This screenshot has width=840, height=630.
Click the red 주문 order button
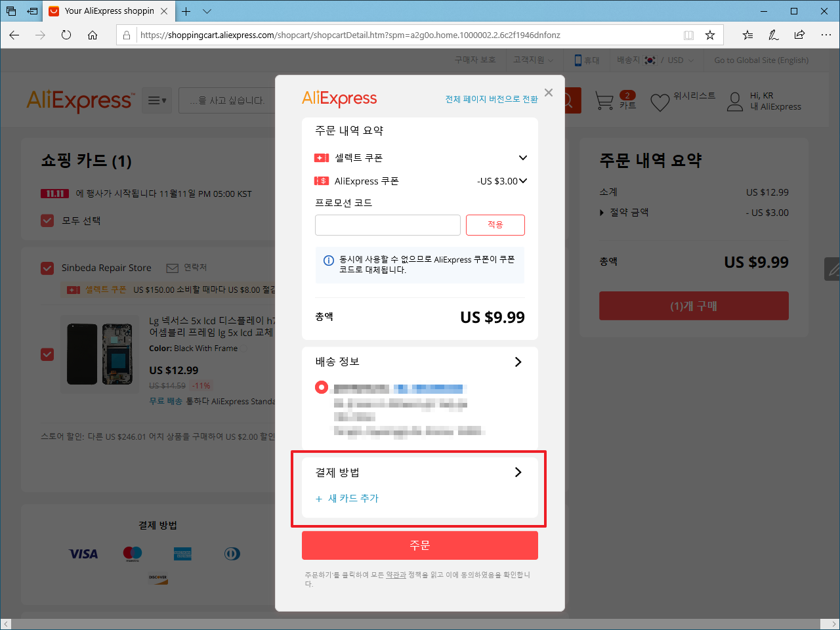point(420,545)
